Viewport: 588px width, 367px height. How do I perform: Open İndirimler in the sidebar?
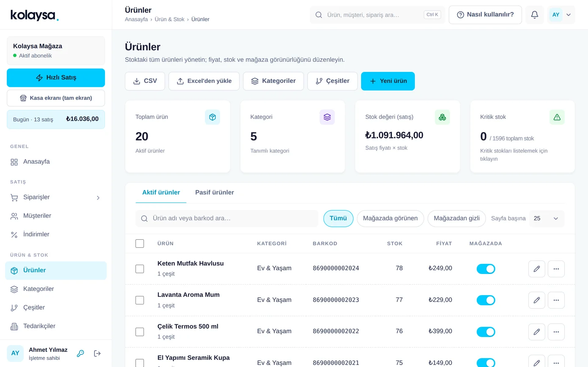56,235
